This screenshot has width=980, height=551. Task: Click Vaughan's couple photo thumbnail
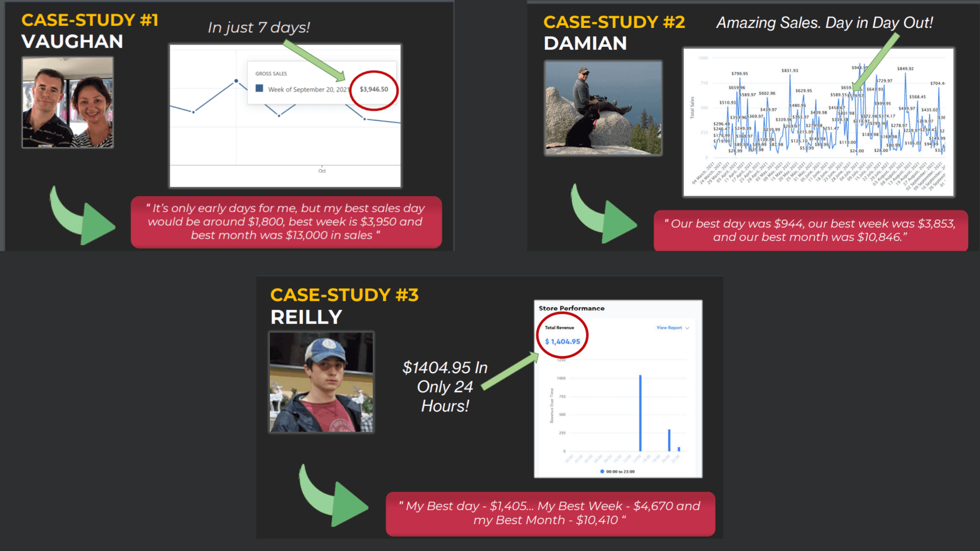pyautogui.click(x=68, y=102)
